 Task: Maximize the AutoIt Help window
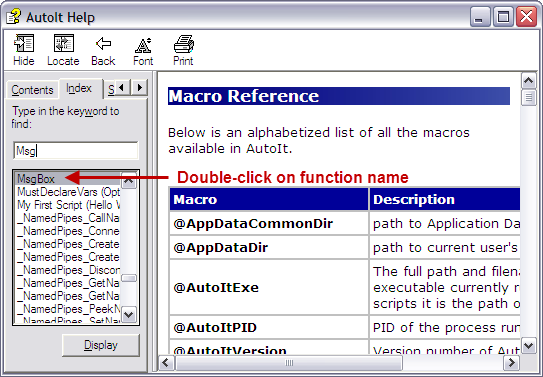point(503,17)
